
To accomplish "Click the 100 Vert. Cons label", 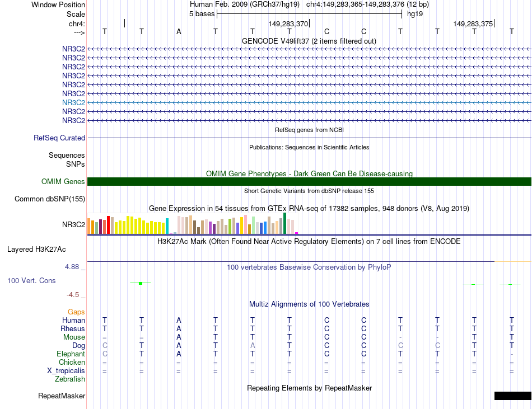I will click(x=31, y=280).
